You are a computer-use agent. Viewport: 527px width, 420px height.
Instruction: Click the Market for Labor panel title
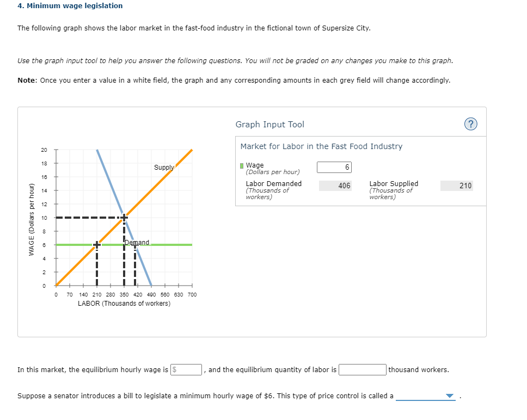pyautogui.click(x=321, y=146)
